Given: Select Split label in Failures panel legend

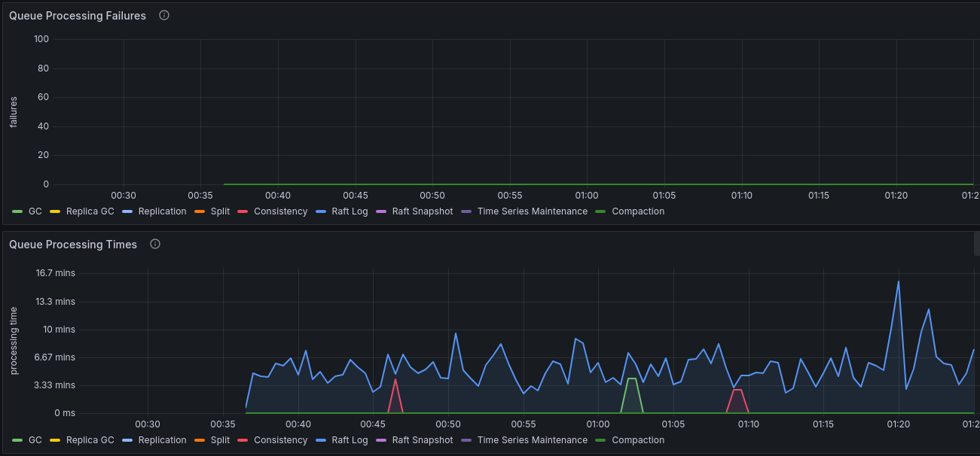Looking at the screenshot, I should pos(220,211).
